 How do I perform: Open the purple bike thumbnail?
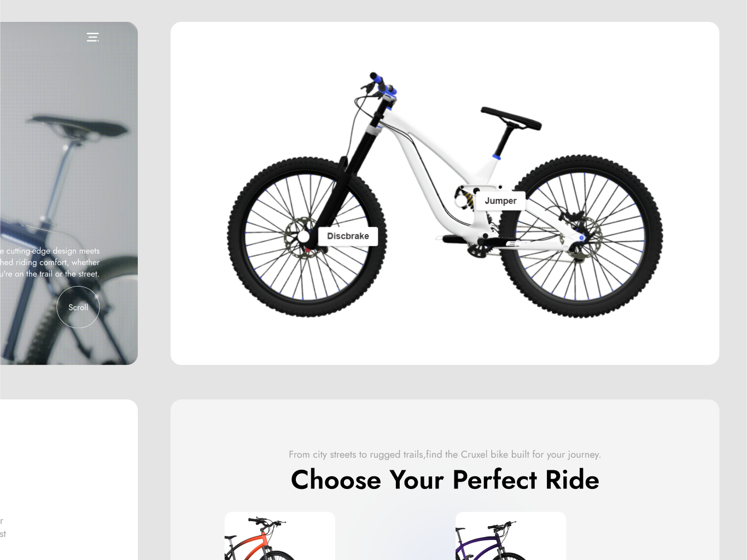coord(511,536)
